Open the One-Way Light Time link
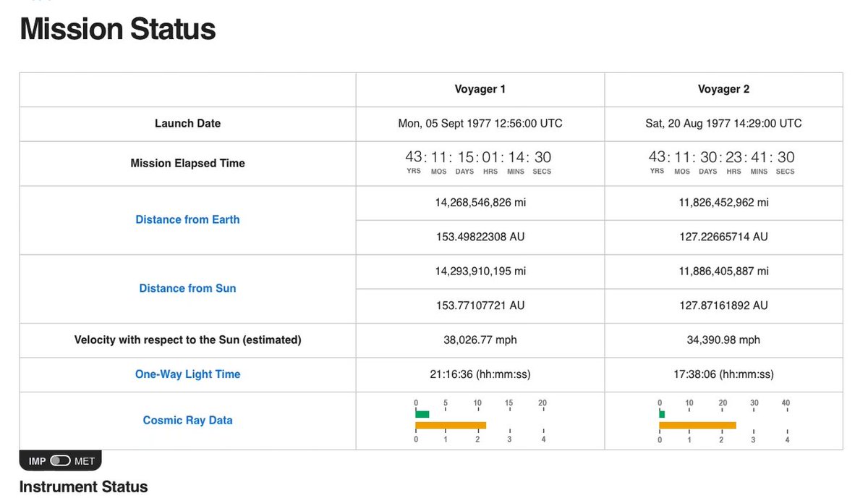The image size is (868, 501). tap(187, 374)
